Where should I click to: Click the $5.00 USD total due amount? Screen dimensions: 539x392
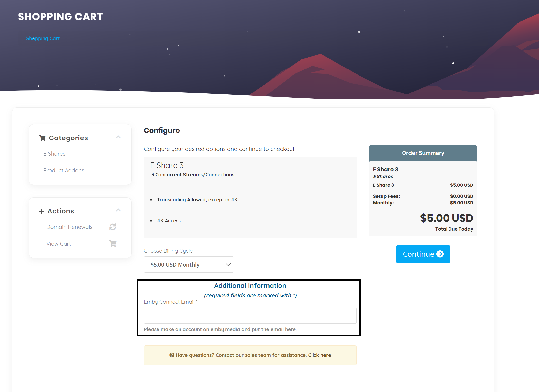pos(446,218)
